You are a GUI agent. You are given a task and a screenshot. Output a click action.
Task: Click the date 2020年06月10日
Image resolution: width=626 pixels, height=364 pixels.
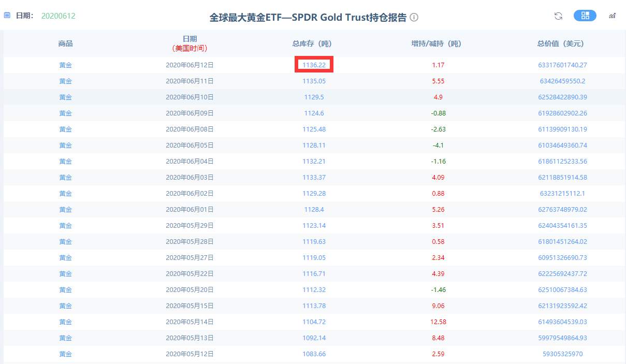190,97
